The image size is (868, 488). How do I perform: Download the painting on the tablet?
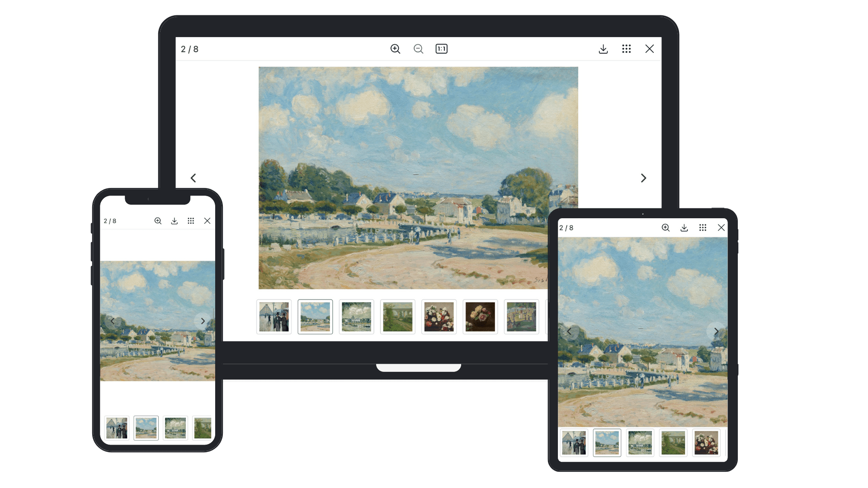(x=684, y=228)
